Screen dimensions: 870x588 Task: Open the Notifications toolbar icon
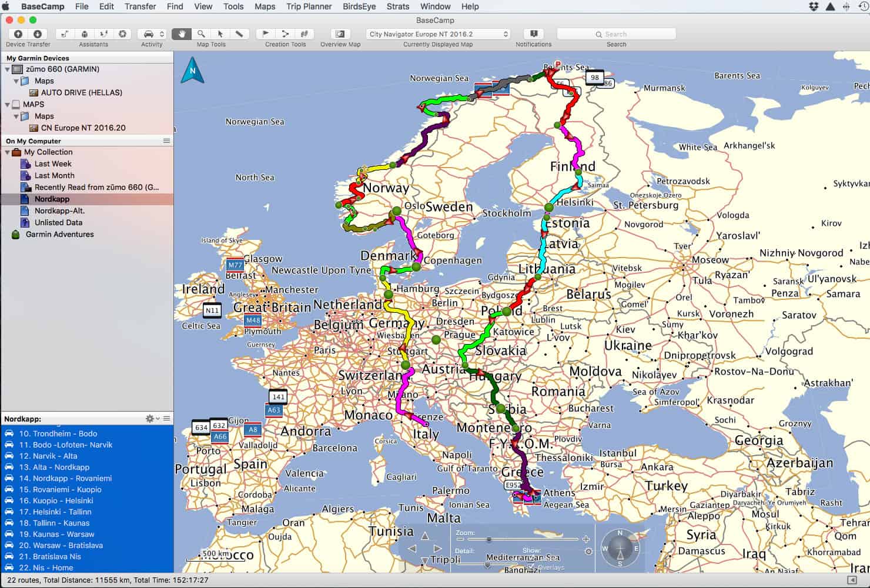tap(533, 34)
